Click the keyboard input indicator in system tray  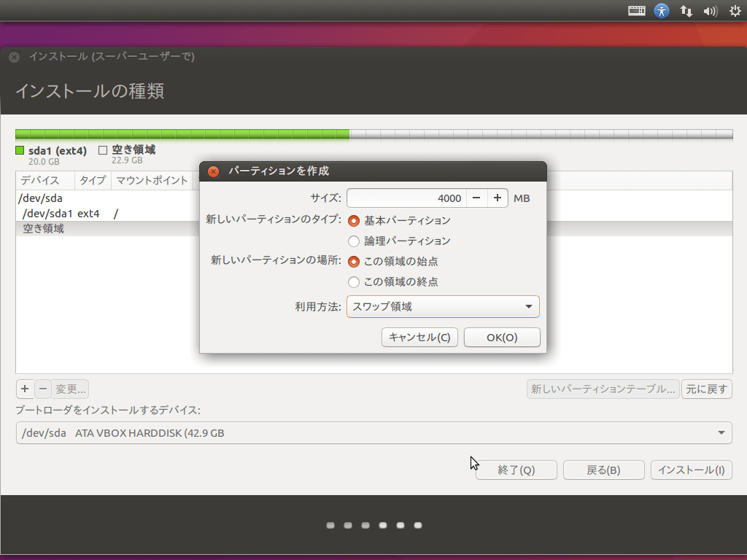[x=635, y=10]
